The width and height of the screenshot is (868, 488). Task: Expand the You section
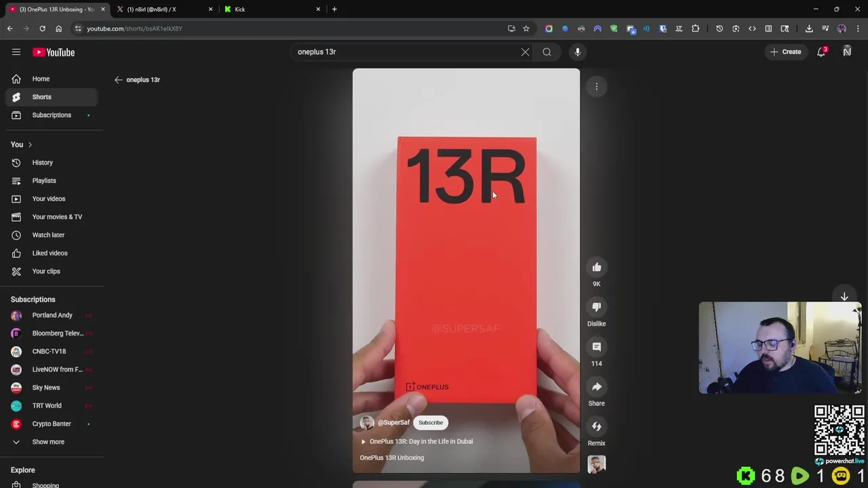click(x=21, y=144)
